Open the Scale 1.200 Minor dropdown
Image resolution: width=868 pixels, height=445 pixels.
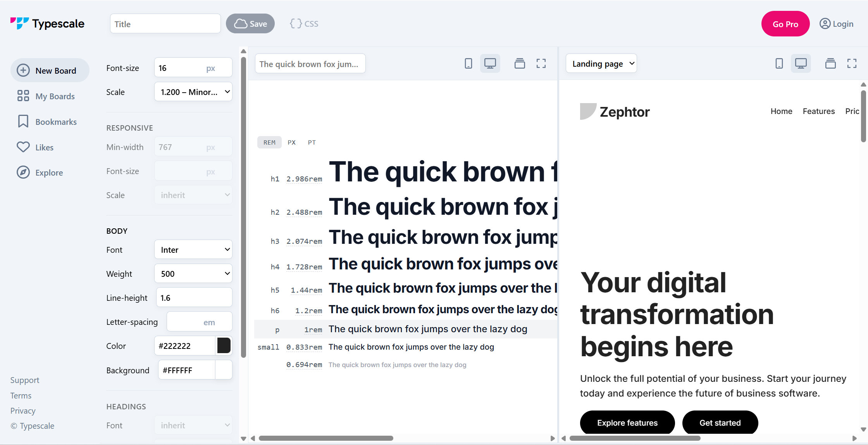pyautogui.click(x=193, y=92)
